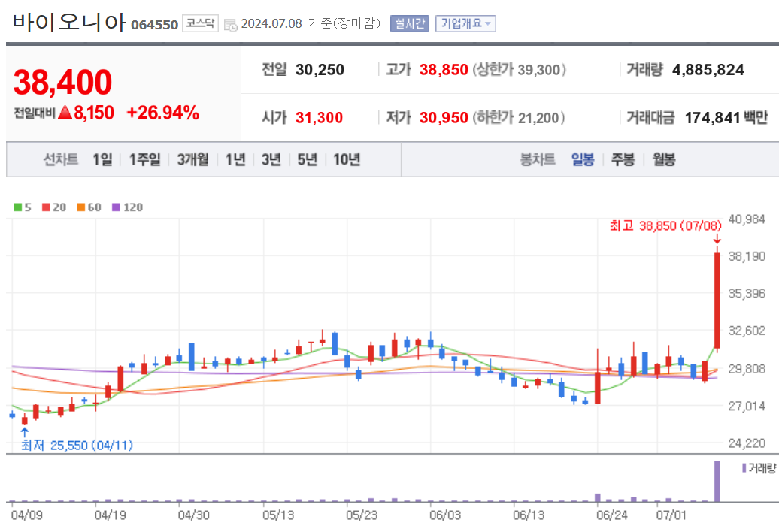Click the red 20-day moving average swatch

pyautogui.click(x=46, y=207)
